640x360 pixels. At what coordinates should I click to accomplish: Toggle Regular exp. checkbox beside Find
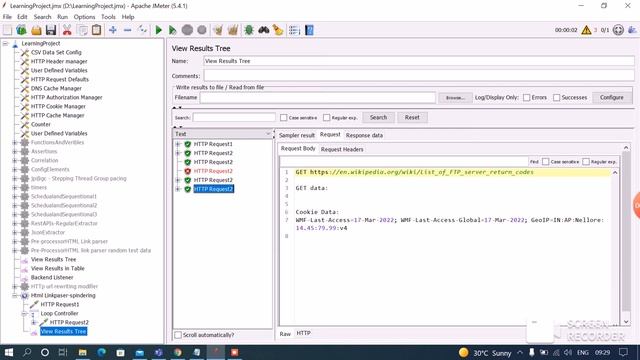586,162
